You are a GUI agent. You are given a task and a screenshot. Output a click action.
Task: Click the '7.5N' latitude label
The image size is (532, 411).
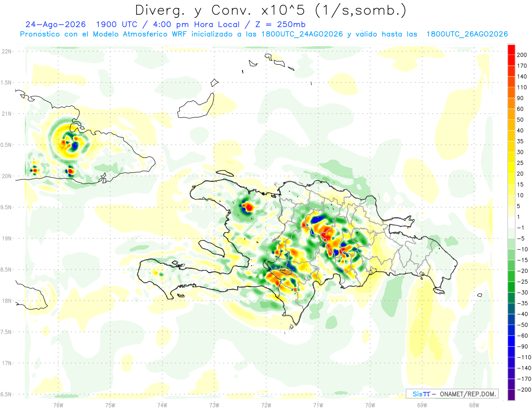click(x=6, y=332)
